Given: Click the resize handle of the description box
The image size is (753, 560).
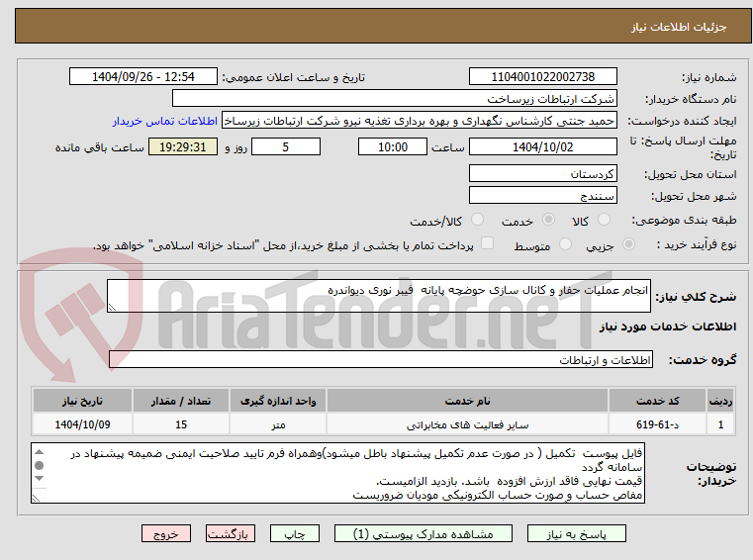Looking at the screenshot, I should click(112, 308).
